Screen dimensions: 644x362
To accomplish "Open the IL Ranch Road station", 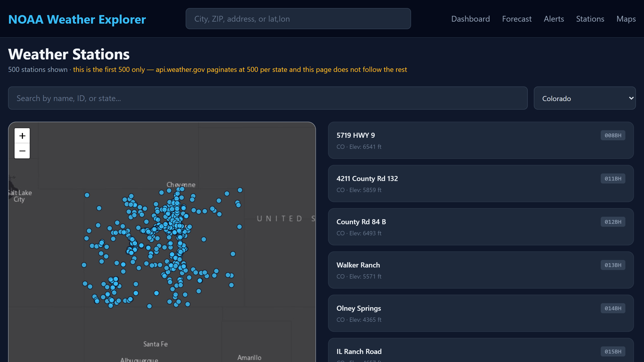I will [x=481, y=350].
